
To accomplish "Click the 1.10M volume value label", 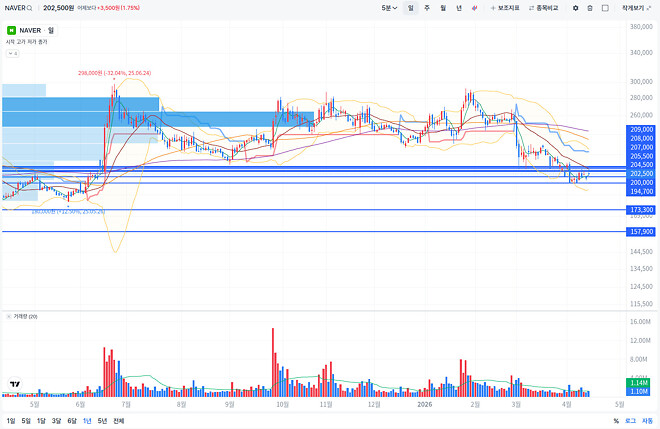I will [x=639, y=392].
